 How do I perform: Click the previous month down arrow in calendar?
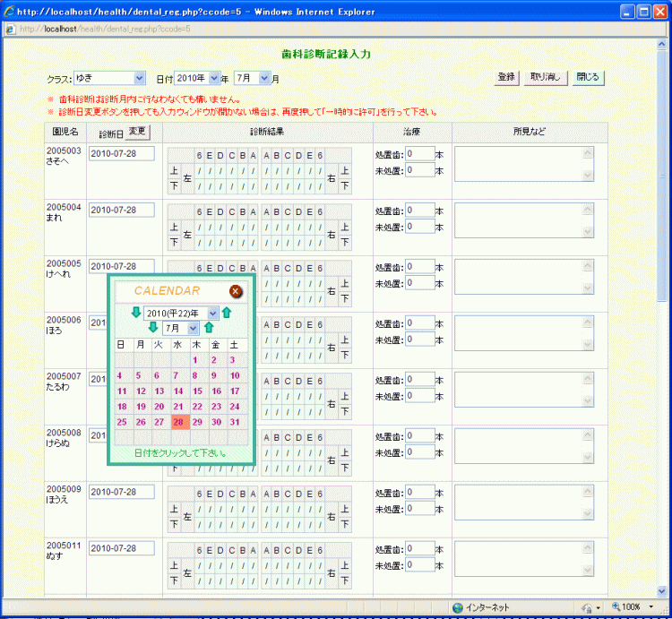click(x=153, y=328)
